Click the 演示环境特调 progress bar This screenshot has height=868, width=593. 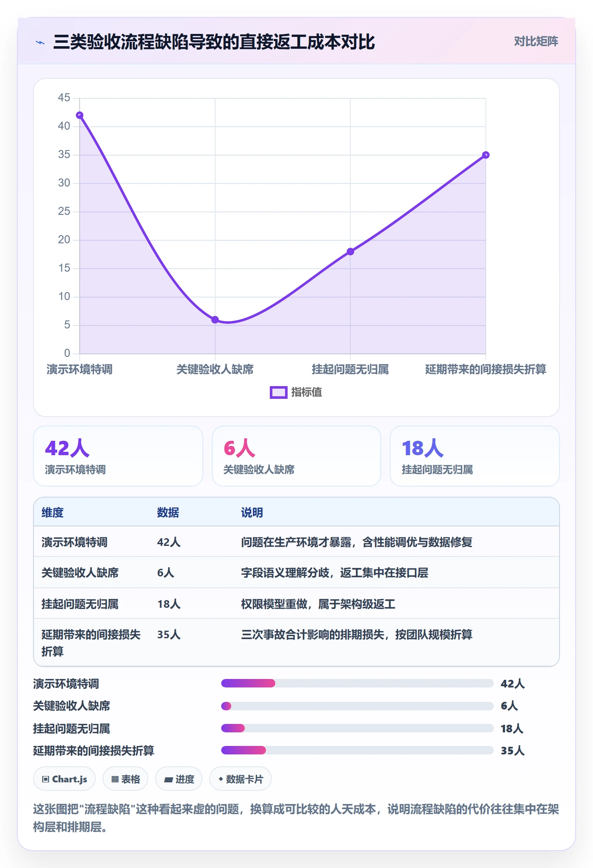(x=357, y=683)
